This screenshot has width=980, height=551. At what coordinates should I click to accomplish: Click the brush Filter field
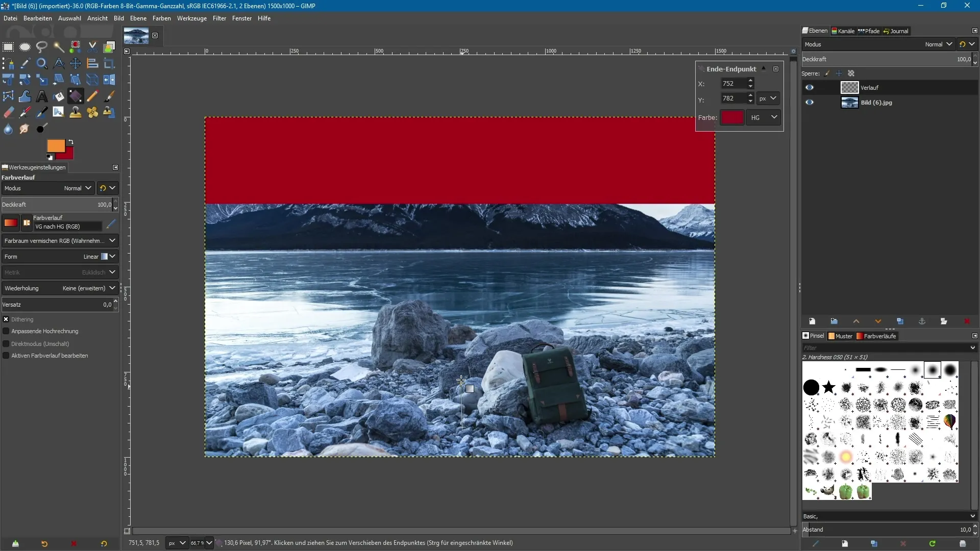pos(886,348)
